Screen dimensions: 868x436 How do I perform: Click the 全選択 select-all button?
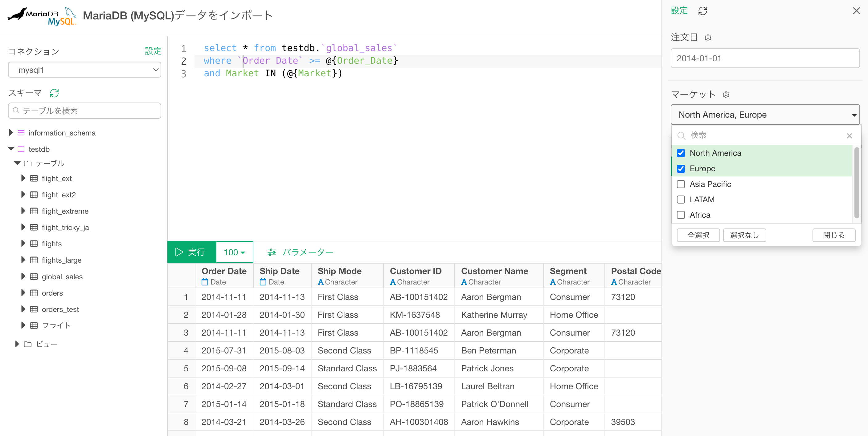(x=698, y=235)
